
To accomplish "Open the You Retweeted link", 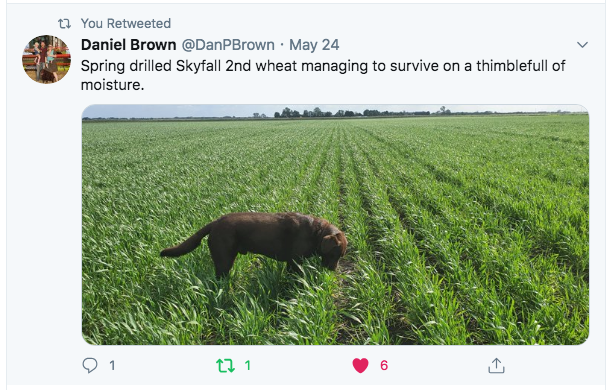I will [x=126, y=23].
